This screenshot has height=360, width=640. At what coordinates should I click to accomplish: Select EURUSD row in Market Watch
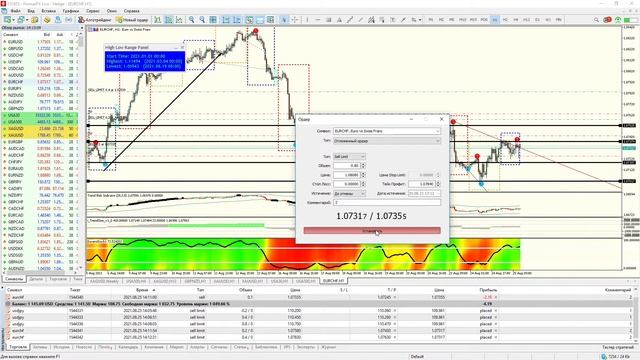[40, 42]
